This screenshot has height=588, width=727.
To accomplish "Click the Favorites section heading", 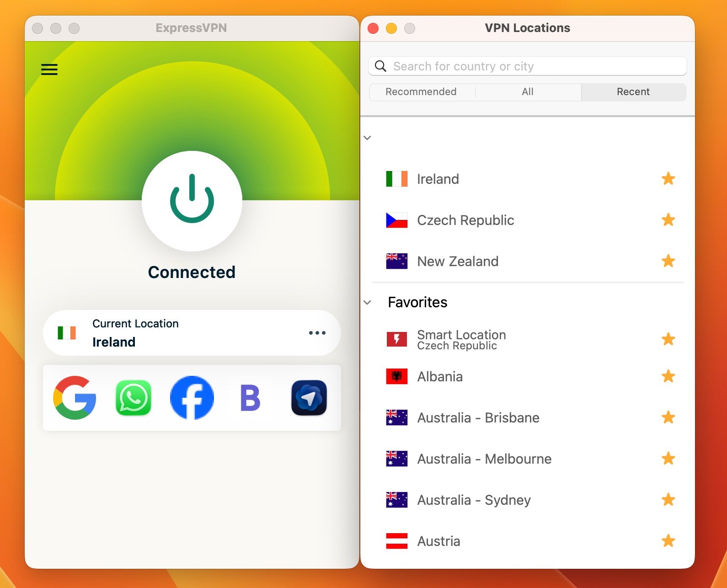I will pyautogui.click(x=417, y=302).
